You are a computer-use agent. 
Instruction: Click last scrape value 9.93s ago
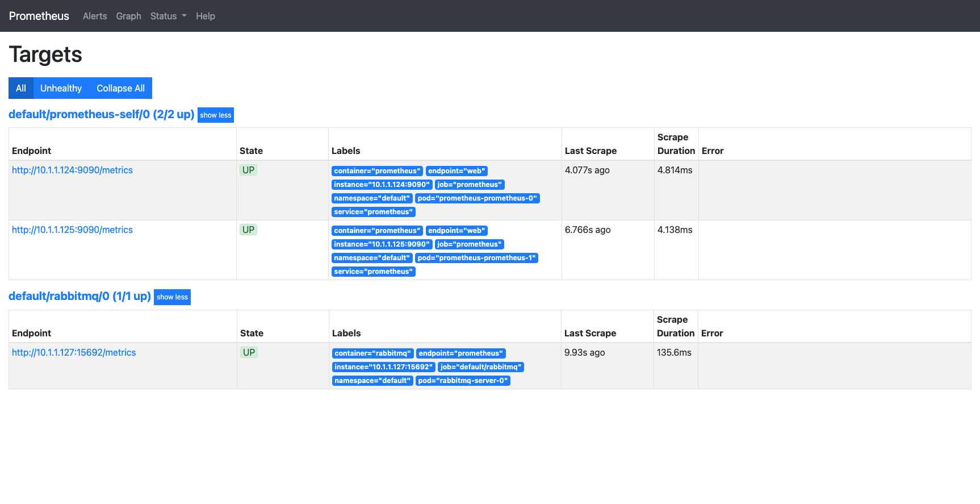coord(584,352)
